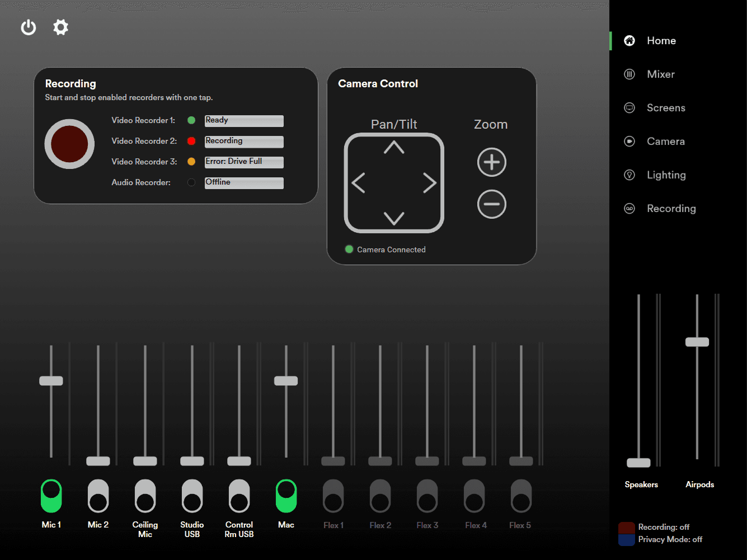
Task: Toggle the Flex 5 channel switch
Action: [x=522, y=496]
